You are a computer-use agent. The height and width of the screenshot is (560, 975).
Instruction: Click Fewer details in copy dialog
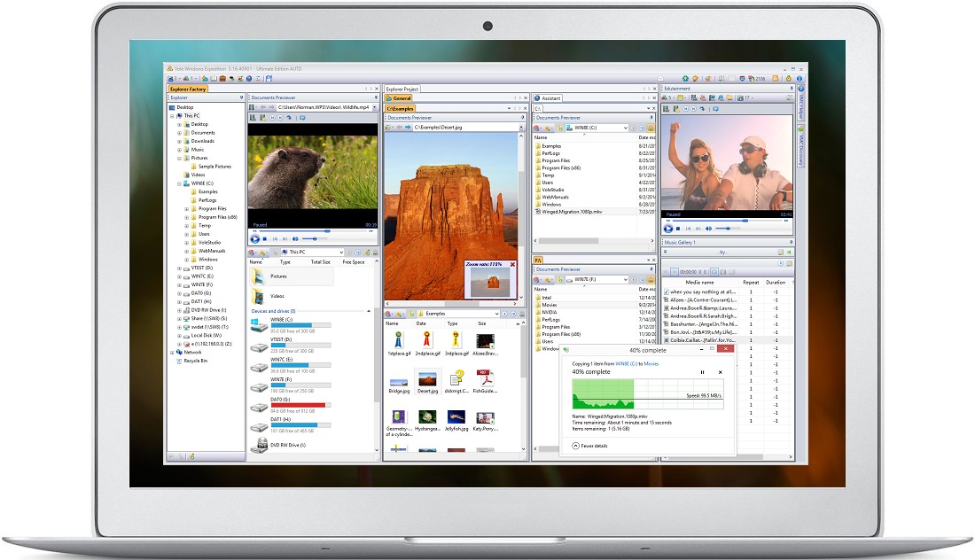(x=589, y=446)
